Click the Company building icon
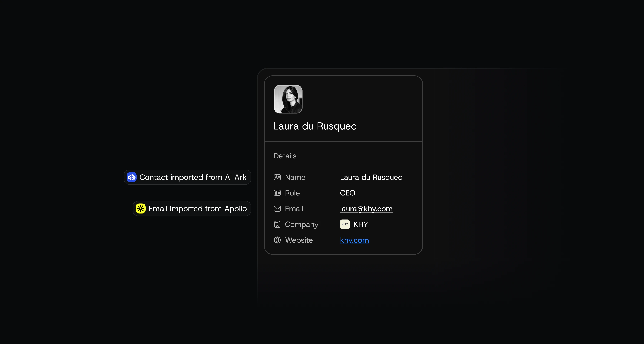644x344 pixels. 277,224
